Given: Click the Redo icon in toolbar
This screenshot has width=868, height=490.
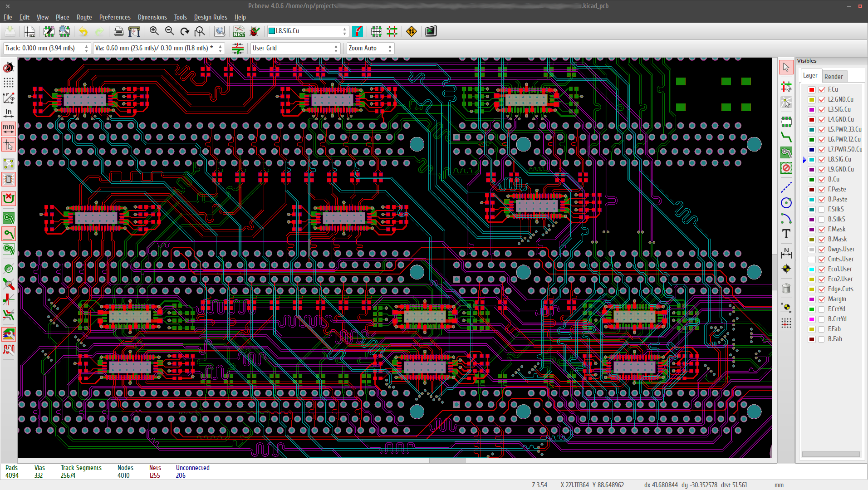Looking at the screenshot, I should point(99,31).
